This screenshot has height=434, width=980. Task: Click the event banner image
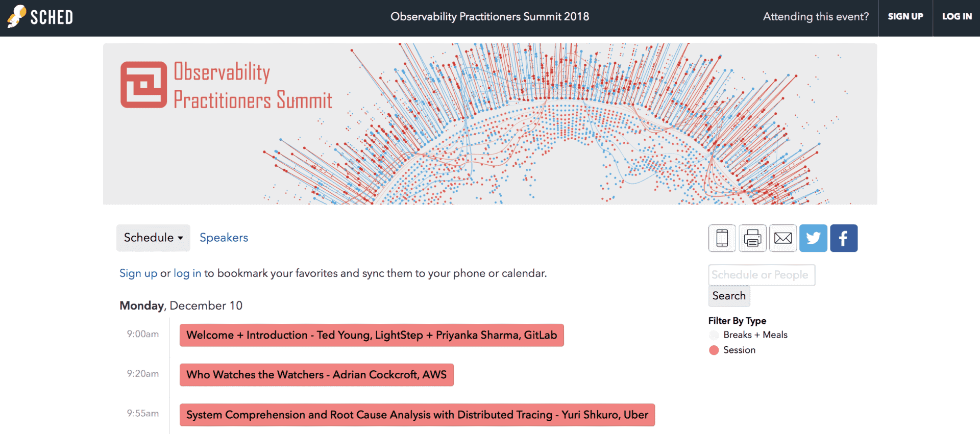point(490,124)
